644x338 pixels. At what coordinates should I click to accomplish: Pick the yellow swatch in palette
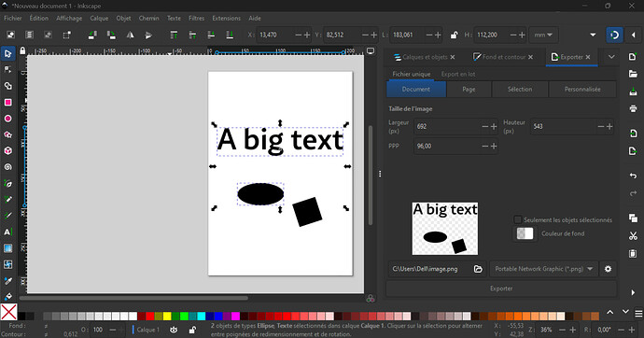[167, 317]
